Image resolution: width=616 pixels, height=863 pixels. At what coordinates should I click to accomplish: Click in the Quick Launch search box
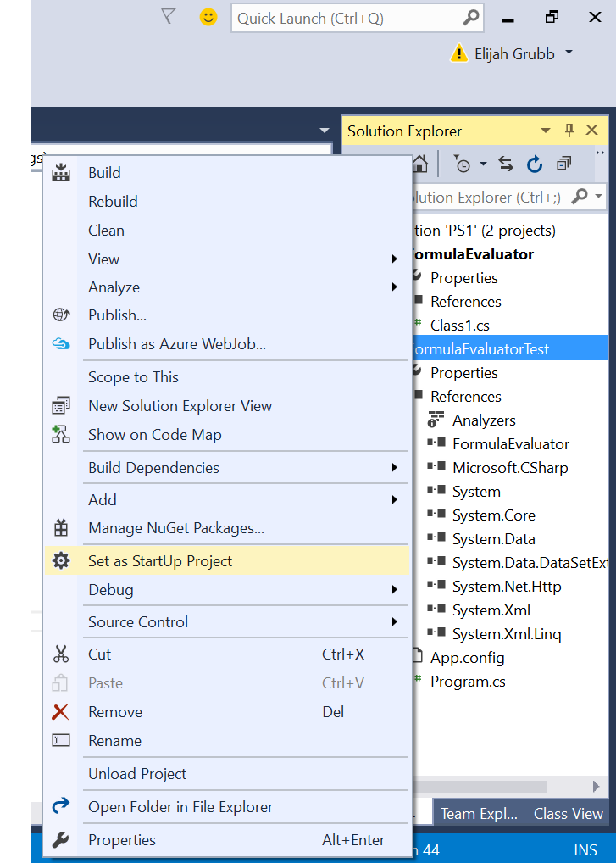(347, 18)
